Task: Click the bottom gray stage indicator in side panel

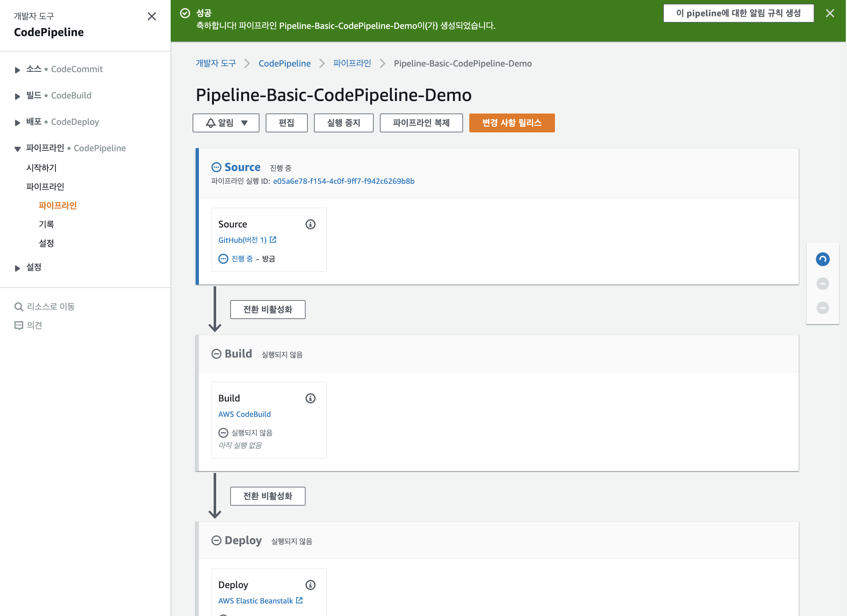Action: point(822,308)
